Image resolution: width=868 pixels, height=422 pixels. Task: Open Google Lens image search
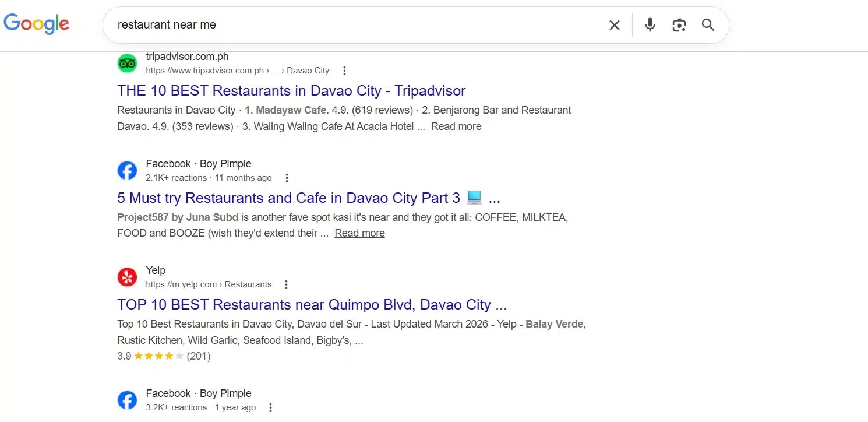coord(679,25)
